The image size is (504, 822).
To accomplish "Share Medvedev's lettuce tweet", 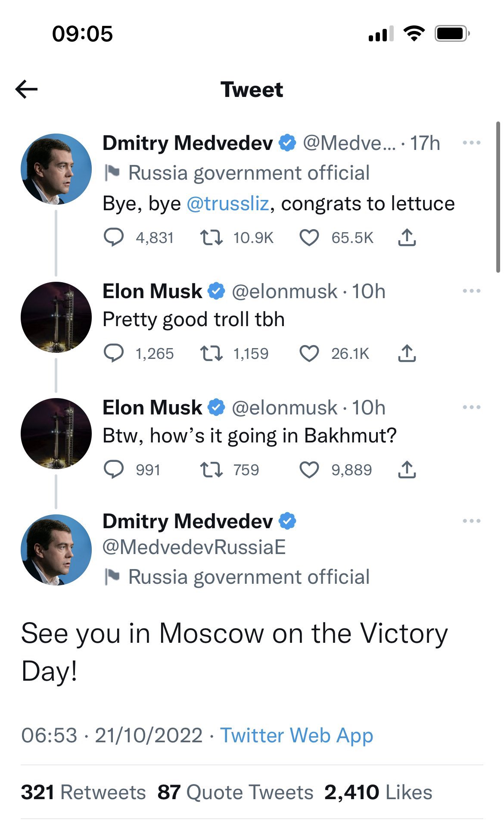I will 407,237.
